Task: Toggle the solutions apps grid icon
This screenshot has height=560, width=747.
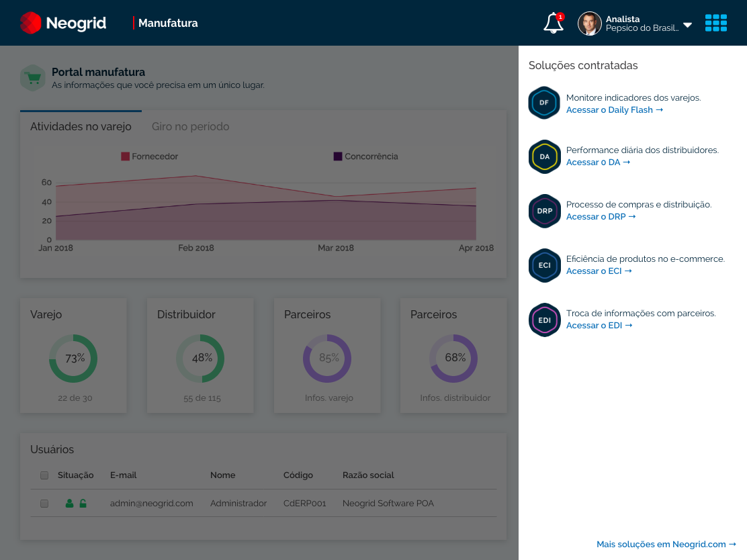Action: [x=715, y=23]
